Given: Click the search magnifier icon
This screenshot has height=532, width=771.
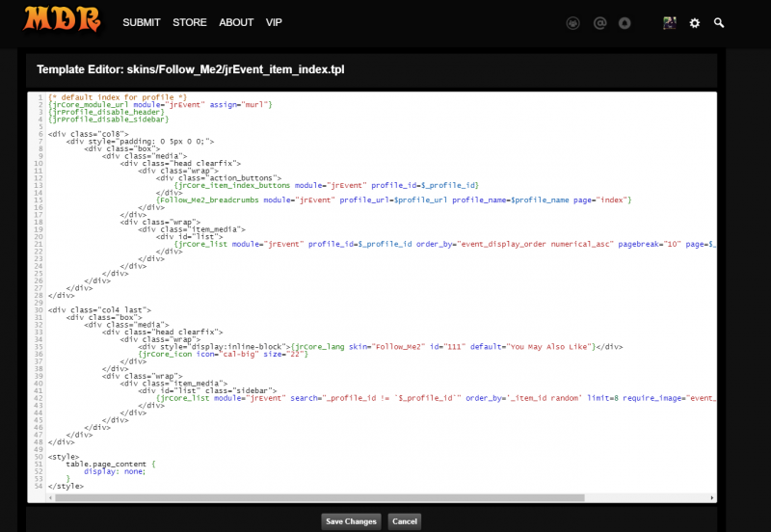Looking at the screenshot, I should pyautogui.click(x=719, y=22).
